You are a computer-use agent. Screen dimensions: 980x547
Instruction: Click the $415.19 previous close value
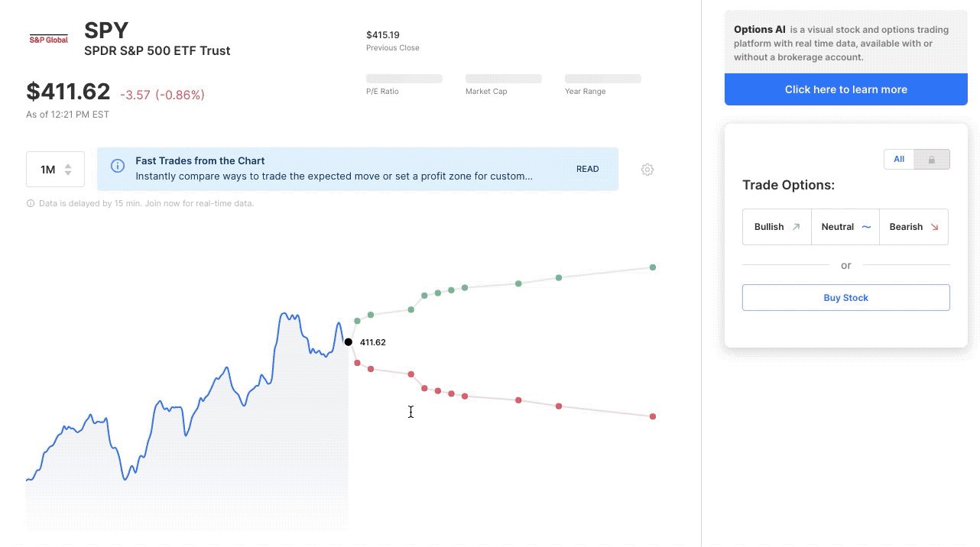coord(383,35)
